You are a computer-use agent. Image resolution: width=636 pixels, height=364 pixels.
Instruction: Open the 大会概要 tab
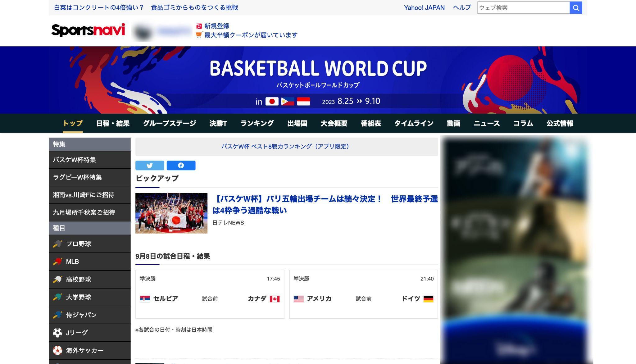pyautogui.click(x=334, y=123)
